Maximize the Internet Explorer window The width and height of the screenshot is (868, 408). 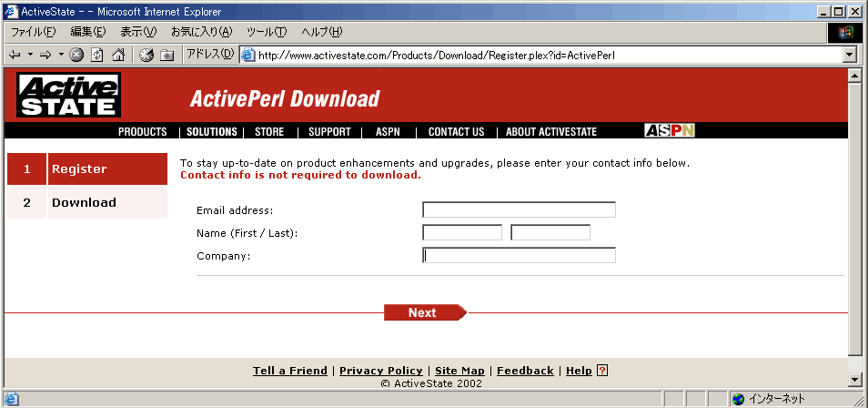tap(839, 11)
